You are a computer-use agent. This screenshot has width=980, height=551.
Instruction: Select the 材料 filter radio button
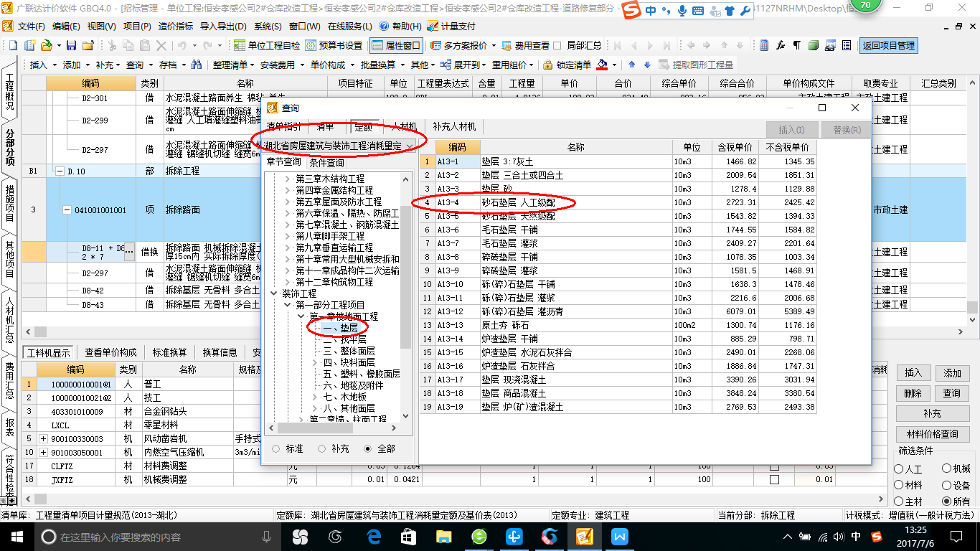pos(899,485)
